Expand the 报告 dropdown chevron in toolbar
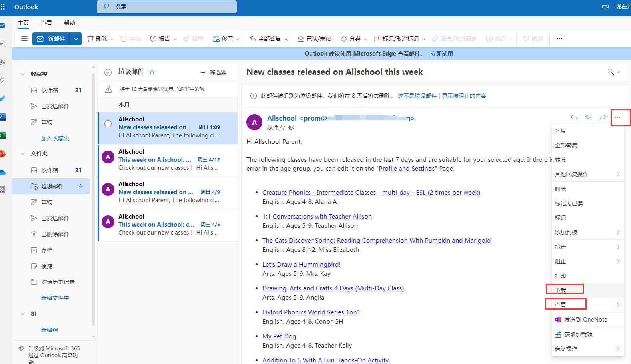 point(175,39)
